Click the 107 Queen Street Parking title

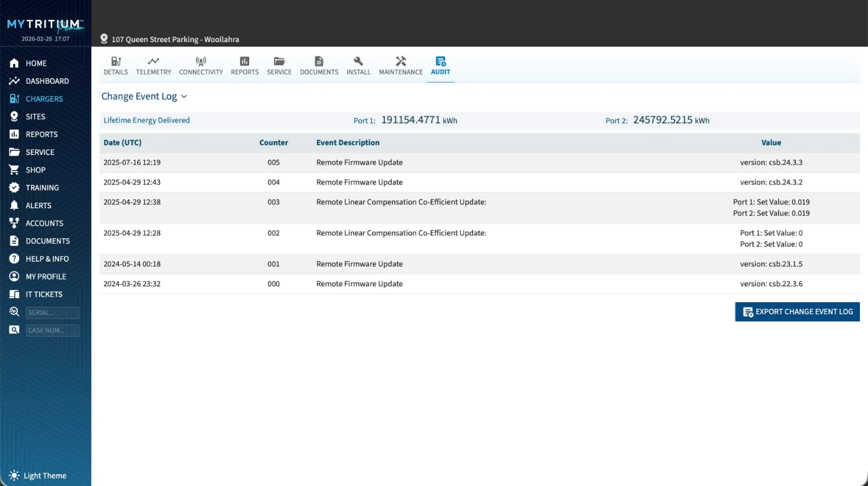click(x=175, y=39)
